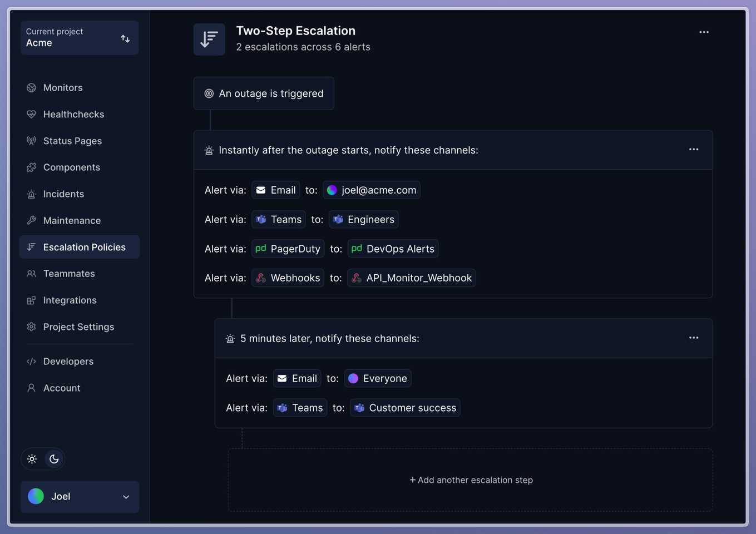The image size is (756, 534).
Task: Expand the Joel user menu
Action: 80,497
